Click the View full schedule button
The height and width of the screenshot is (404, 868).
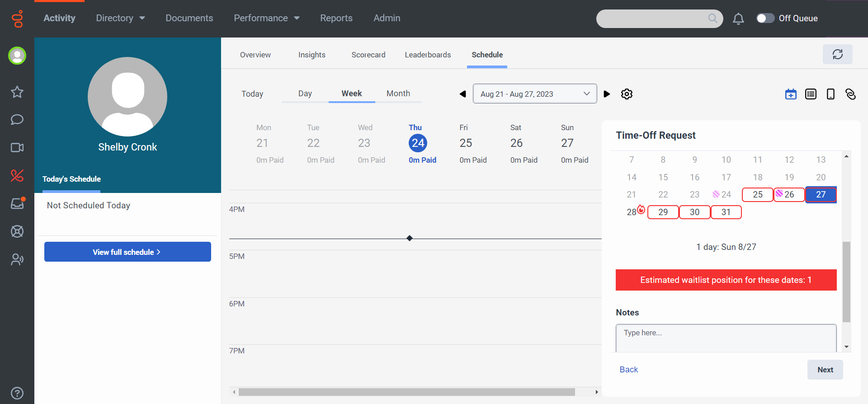(127, 252)
